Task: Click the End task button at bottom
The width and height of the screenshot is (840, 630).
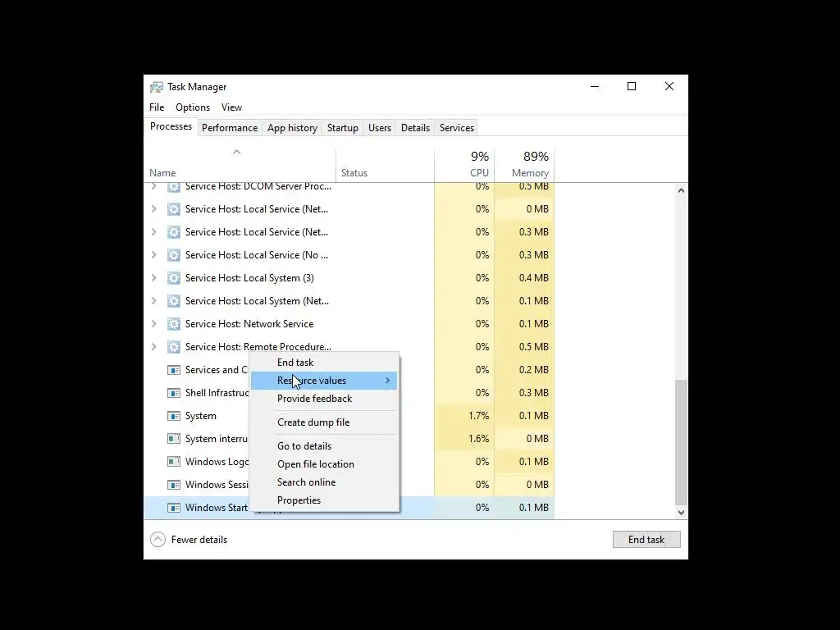Action: [x=646, y=540]
